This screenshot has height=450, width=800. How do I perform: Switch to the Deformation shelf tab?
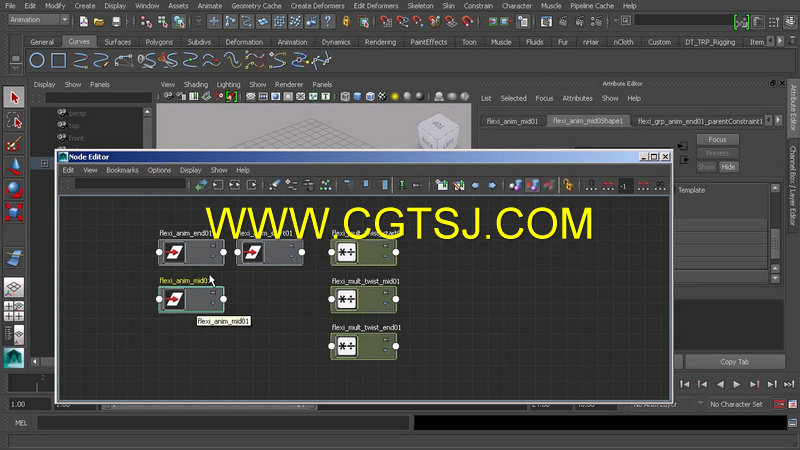coord(244,42)
